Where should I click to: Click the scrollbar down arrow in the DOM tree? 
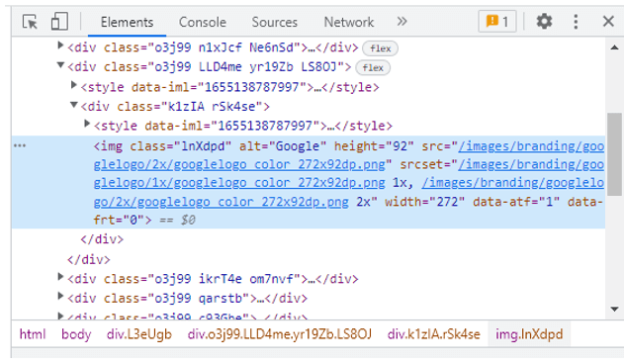tap(614, 309)
